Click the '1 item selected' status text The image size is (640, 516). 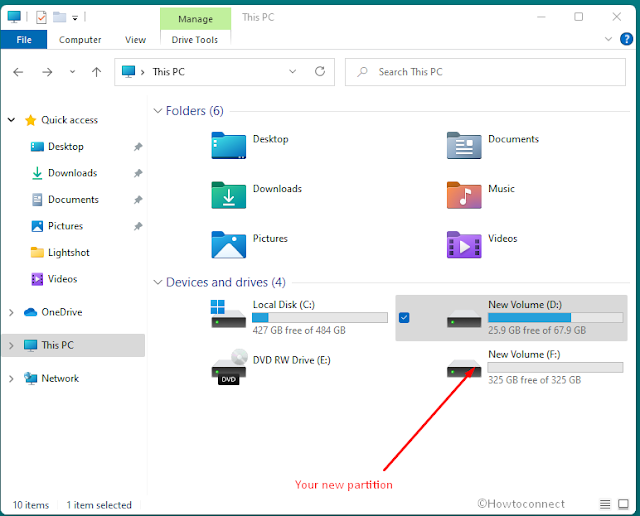99,505
